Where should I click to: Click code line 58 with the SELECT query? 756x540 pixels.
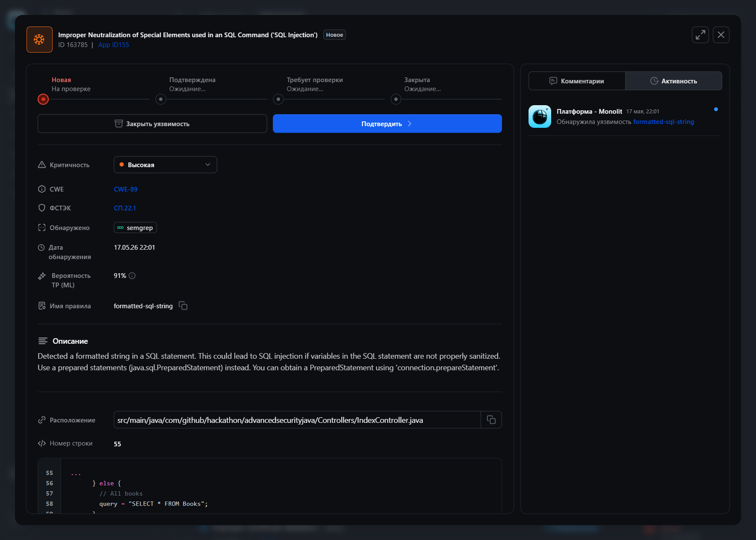click(x=154, y=504)
